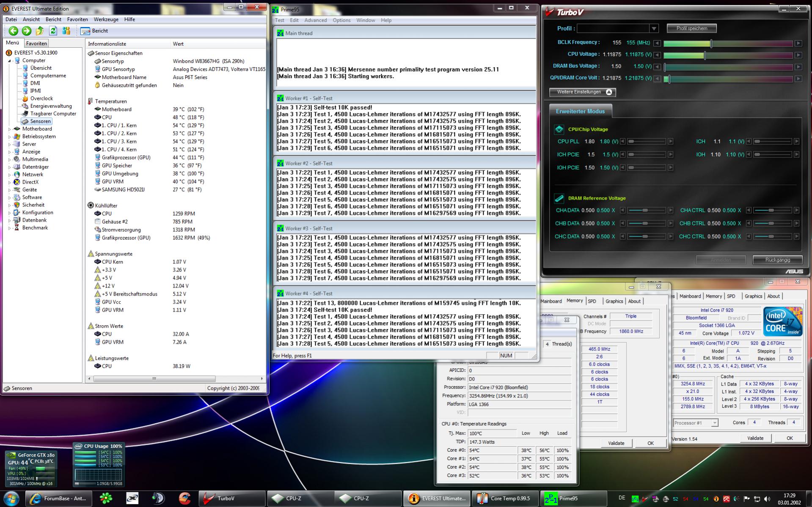Image resolution: width=812 pixels, height=507 pixels.
Task: Open the Core Temp taskbar item
Action: pyautogui.click(x=505, y=499)
